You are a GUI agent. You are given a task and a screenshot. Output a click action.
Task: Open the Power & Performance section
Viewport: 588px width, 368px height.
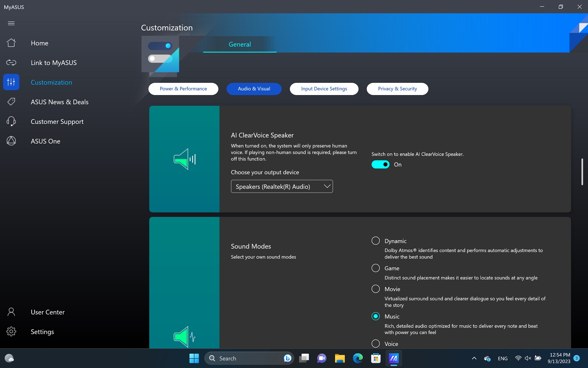[x=183, y=89]
